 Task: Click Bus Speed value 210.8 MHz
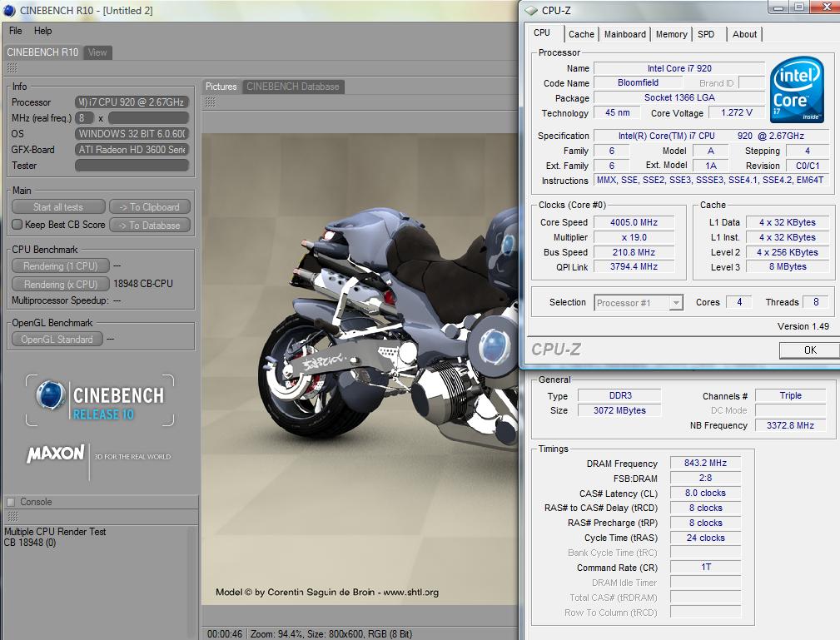click(x=634, y=251)
